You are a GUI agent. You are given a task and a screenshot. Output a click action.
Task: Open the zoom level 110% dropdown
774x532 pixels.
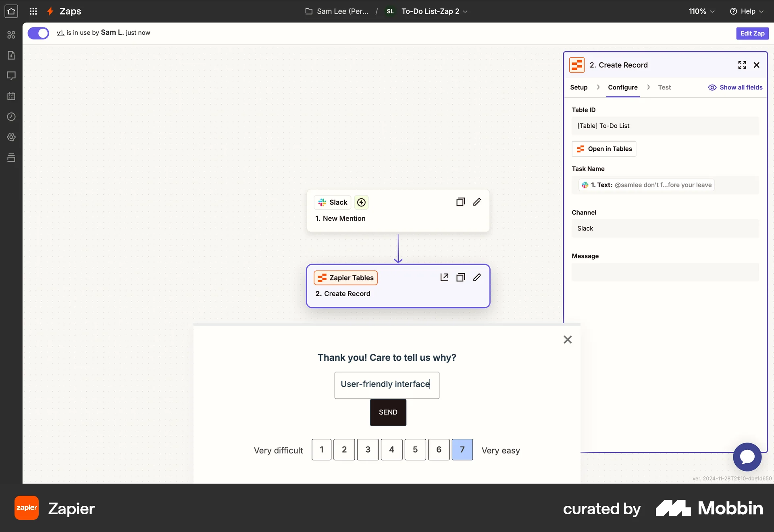point(701,11)
